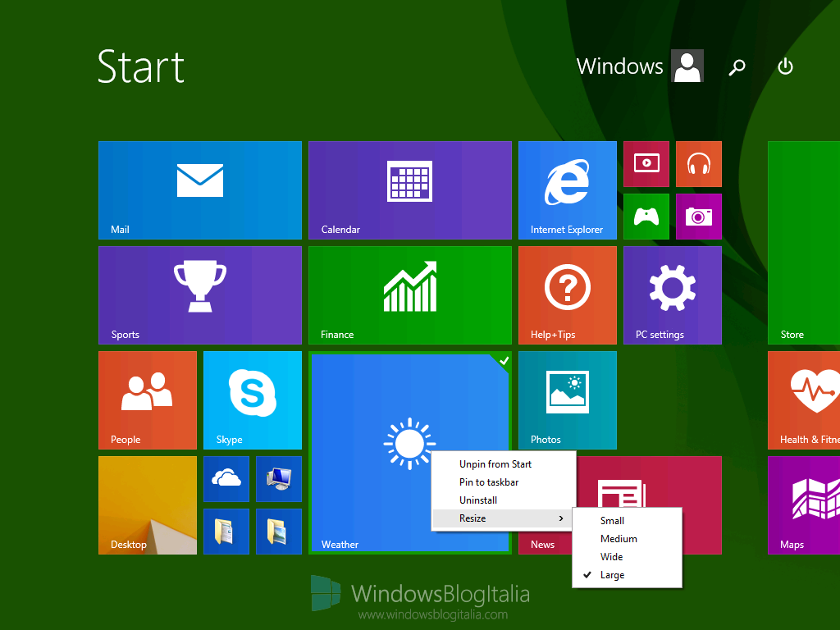Open the OneDrive cloud tile
The height and width of the screenshot is (630, 840).
(226, 479)
